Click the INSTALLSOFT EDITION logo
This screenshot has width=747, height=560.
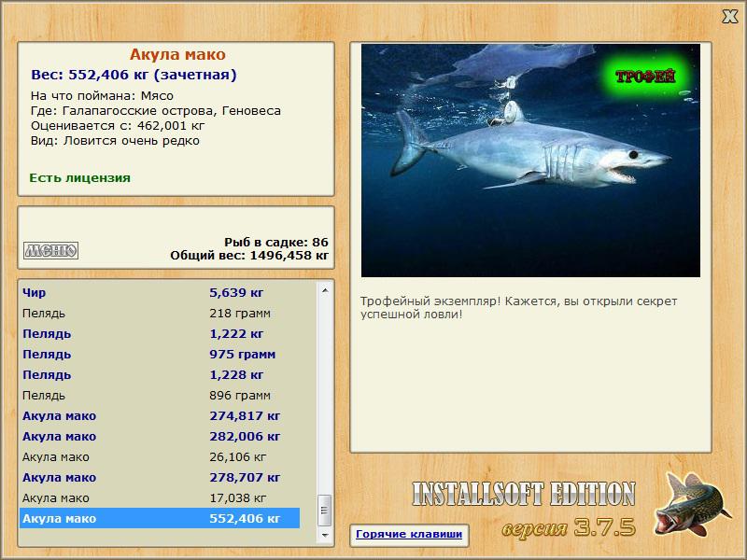click(x=524, y=494)
